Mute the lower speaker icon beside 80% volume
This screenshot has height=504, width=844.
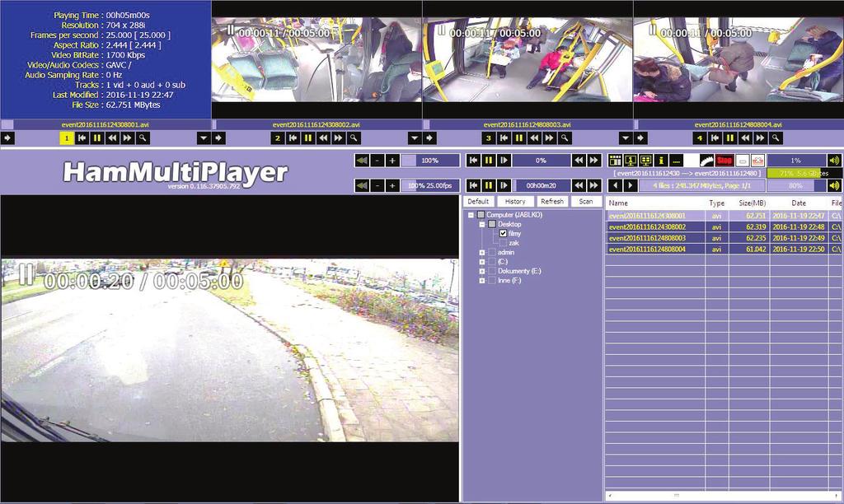tap(834, 185)
